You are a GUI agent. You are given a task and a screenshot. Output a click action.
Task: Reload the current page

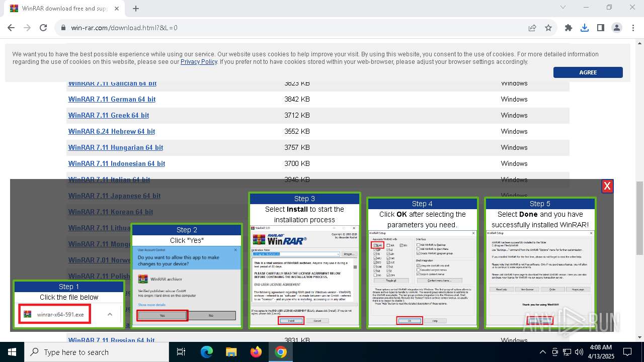click(43, 28)
